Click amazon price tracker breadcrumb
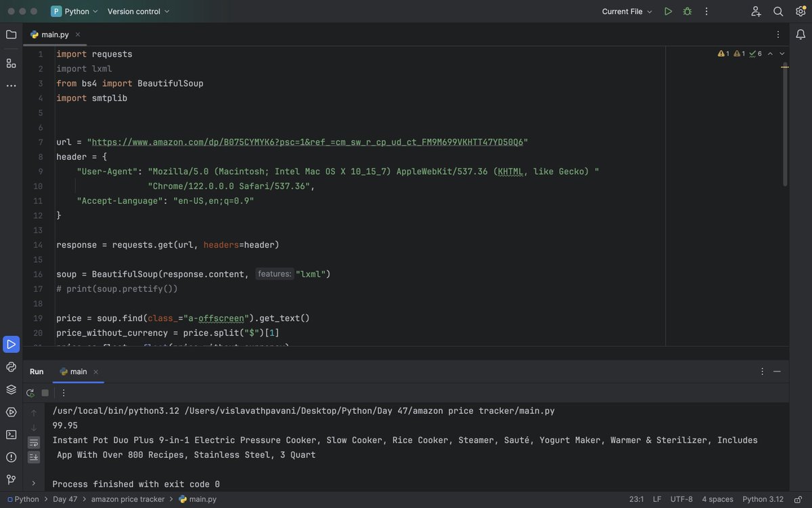812x508 pixels. click(x=128, y=499)
